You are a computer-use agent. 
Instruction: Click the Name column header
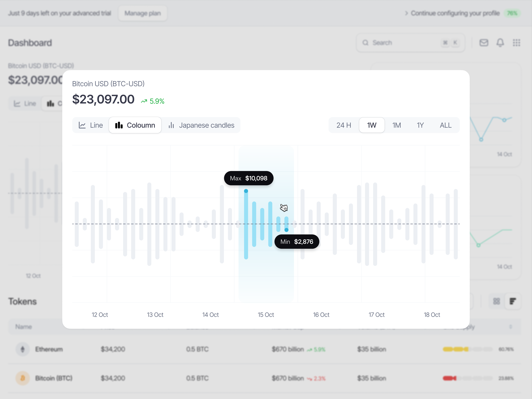pyautogui.click(x=24, y=327)
